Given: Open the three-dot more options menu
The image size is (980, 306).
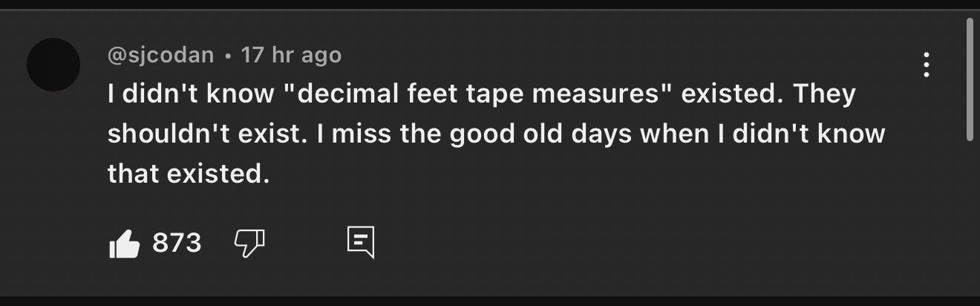Looking at the screenshot, I should click(926, 65).
